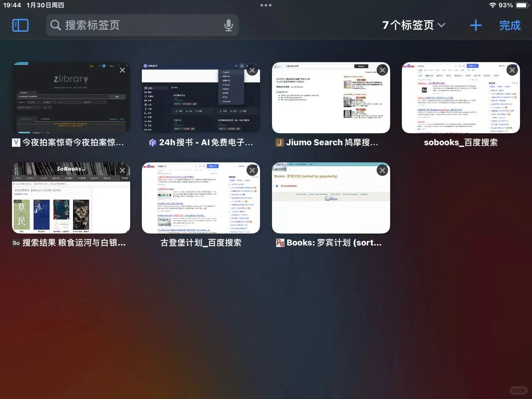This screenshot has width=532, height=399.
Task: Tap the 24h搜书 favicon icon
Action: [153, 143]
